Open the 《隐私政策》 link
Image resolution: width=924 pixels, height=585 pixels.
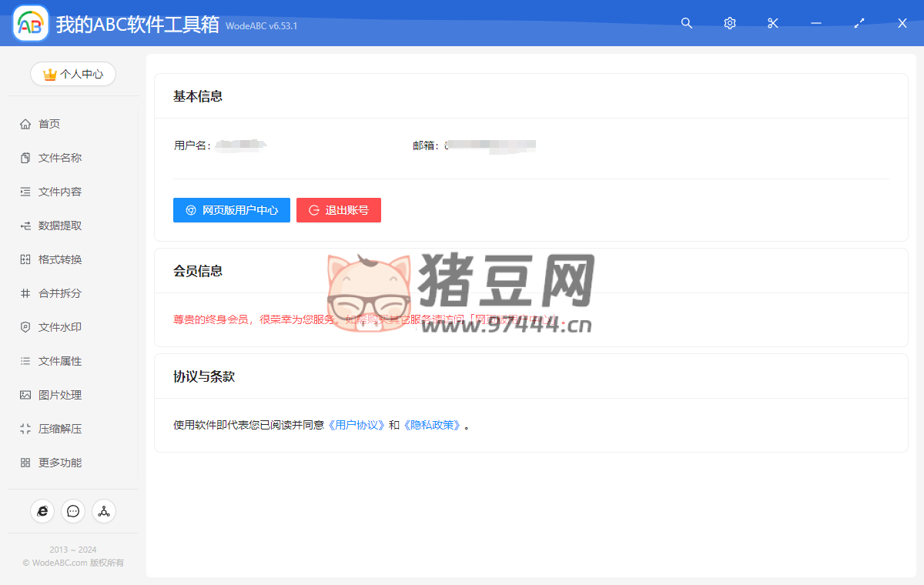(x=432, y=425)
